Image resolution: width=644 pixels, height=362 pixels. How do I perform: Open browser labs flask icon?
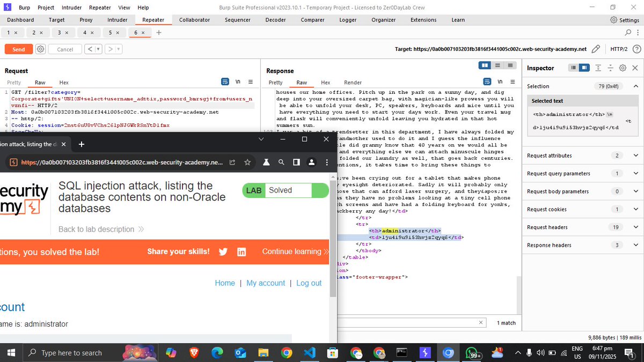tap(266, 162)
